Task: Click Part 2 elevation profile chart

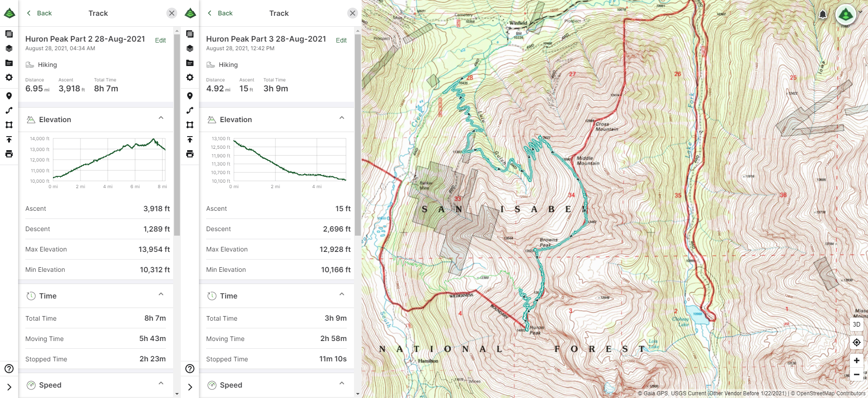Action: [108, 160]
